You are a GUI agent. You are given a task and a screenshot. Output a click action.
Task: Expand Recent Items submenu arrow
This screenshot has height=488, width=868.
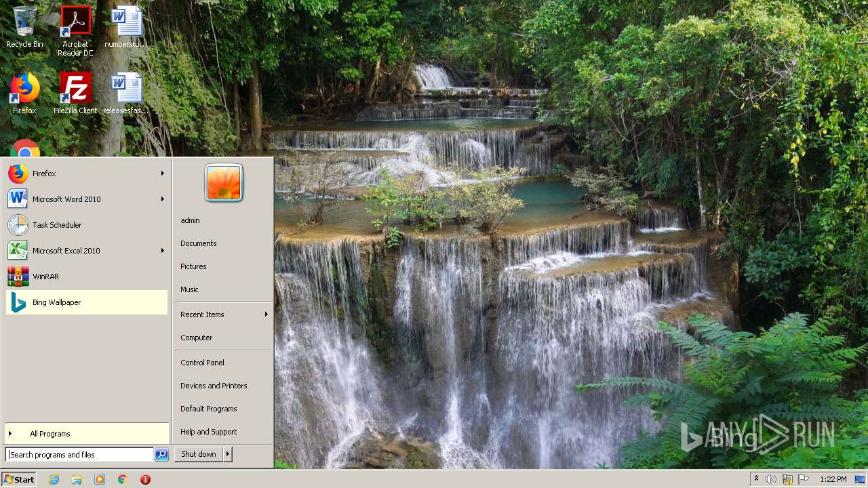[x=266, y=314]
